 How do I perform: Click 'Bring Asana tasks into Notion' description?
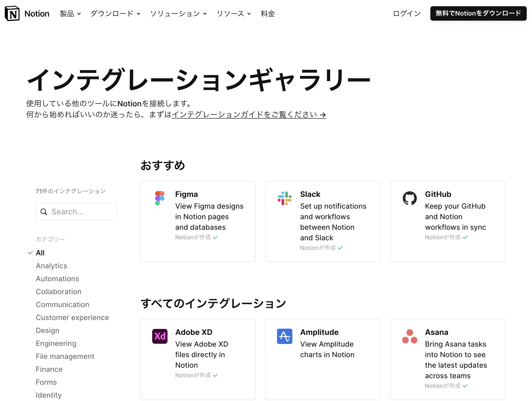[456, 360]
